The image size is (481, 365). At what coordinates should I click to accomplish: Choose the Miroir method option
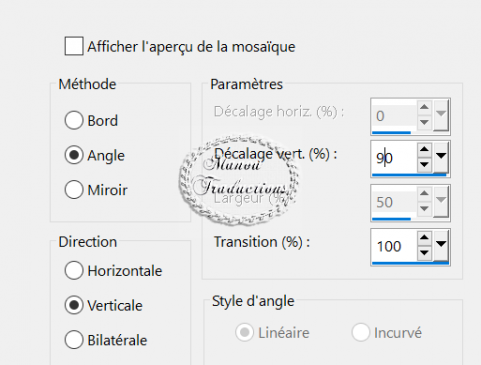tap(74, 190)
